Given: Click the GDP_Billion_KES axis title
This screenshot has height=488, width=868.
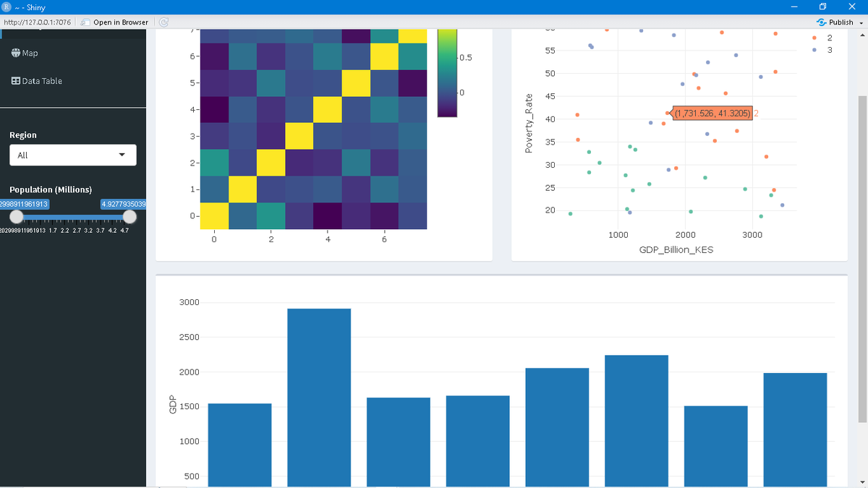Looking at the screenshot, I should tap(676, 249).
